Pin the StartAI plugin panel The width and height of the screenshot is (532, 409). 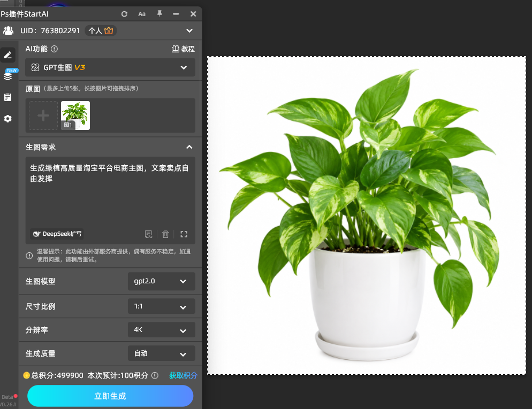159,13
